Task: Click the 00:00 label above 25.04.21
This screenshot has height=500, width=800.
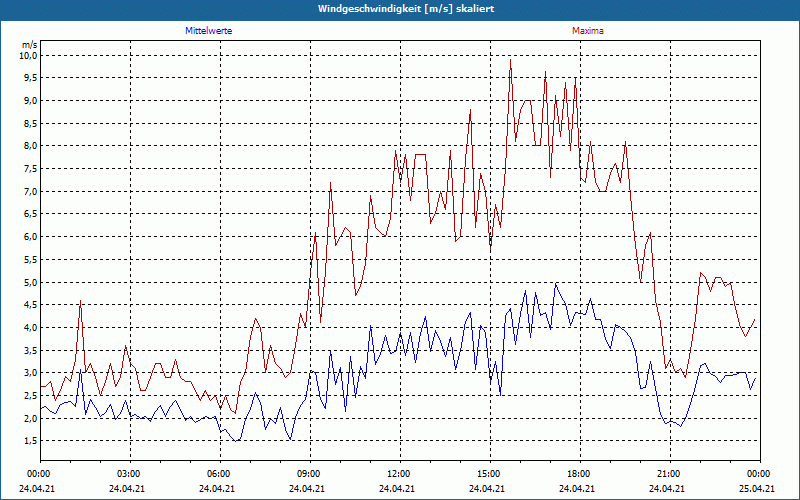Action: coord(759,474)
